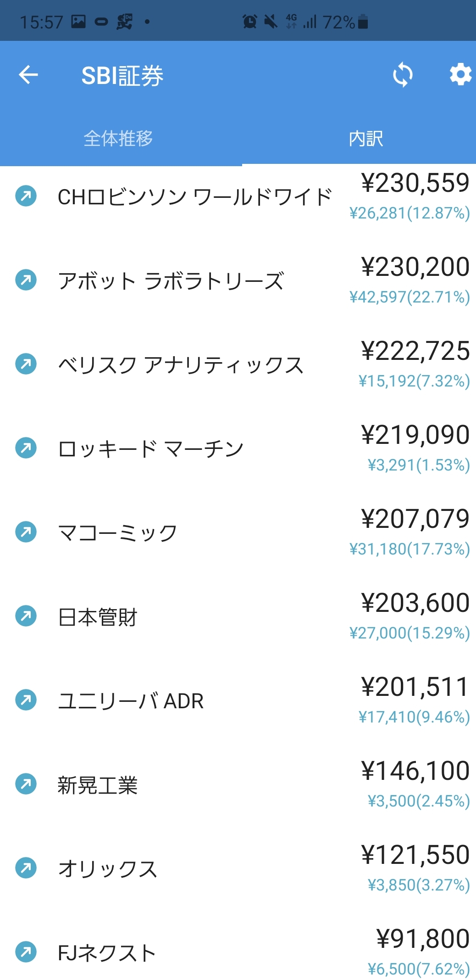The height and width of the screenshot is (980, 476).
Task: Tap the SBI証券 header title
Action: 122,76
